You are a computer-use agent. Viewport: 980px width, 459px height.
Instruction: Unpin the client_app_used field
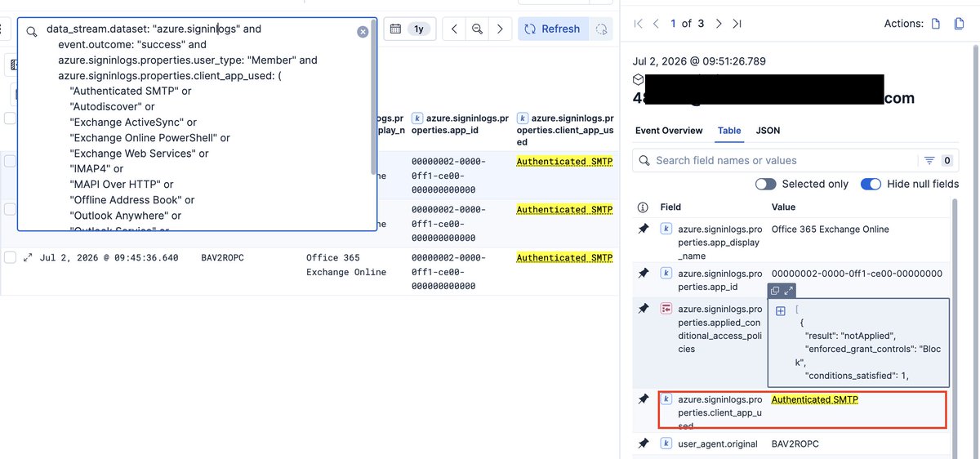[x=643, y=399]
